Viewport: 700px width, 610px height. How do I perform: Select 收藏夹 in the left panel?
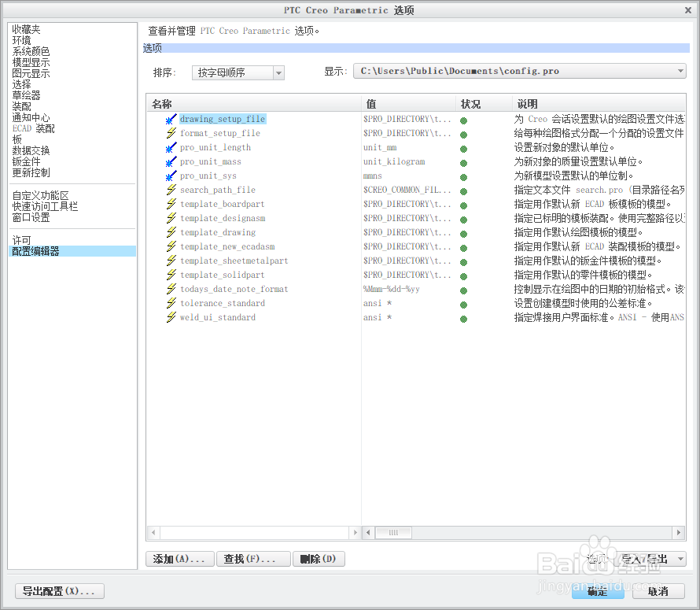pos(26,29)
